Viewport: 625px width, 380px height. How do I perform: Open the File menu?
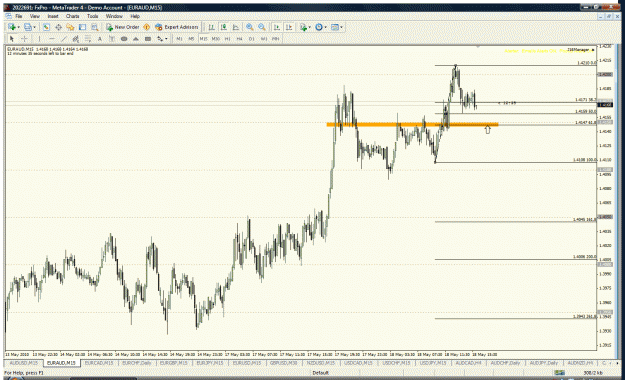[19, 16]
